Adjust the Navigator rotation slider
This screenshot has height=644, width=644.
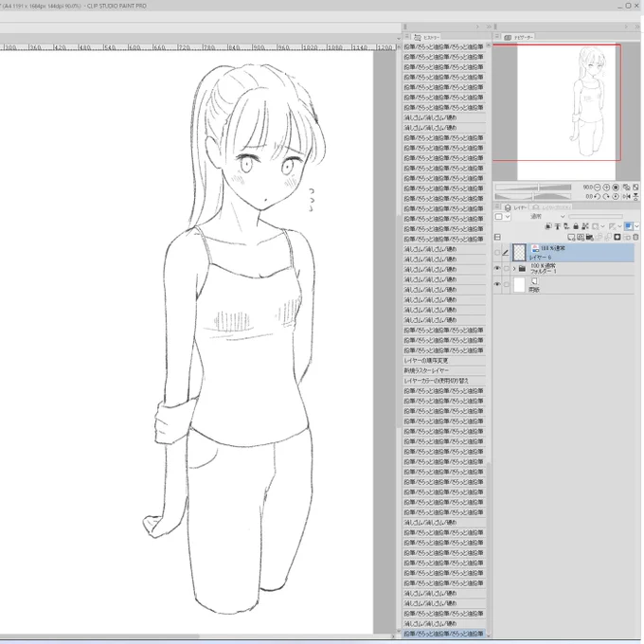tap(533, 197)
